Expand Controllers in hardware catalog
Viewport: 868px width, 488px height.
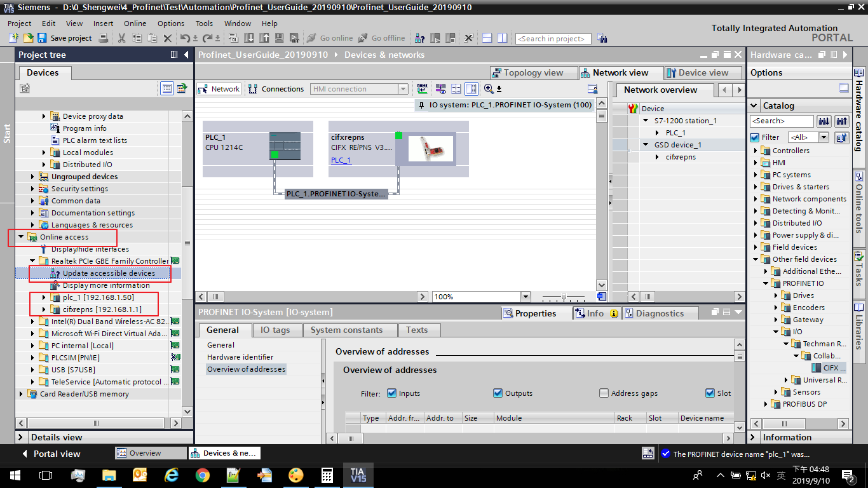[x=756, y=151]
